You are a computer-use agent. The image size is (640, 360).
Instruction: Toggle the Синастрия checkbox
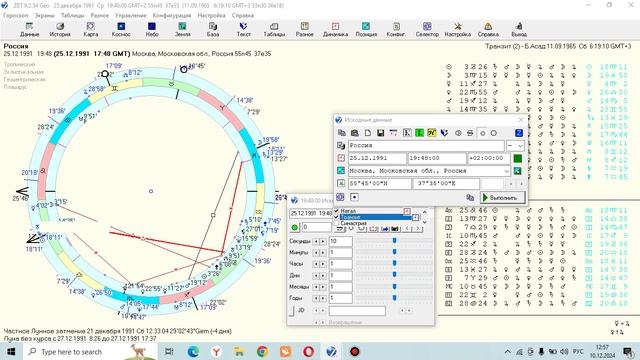(x=337, y=223)
